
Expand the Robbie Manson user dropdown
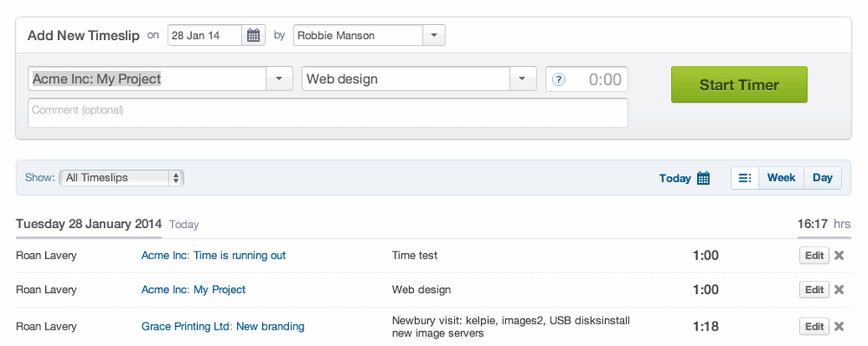pyautogui.click(x=434, y=36)
